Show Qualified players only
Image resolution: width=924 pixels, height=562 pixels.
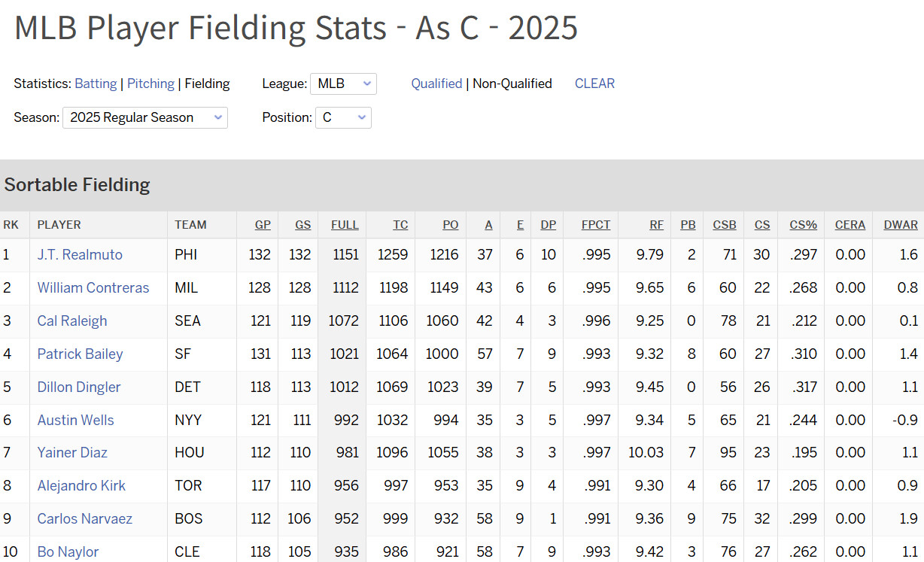436,84
